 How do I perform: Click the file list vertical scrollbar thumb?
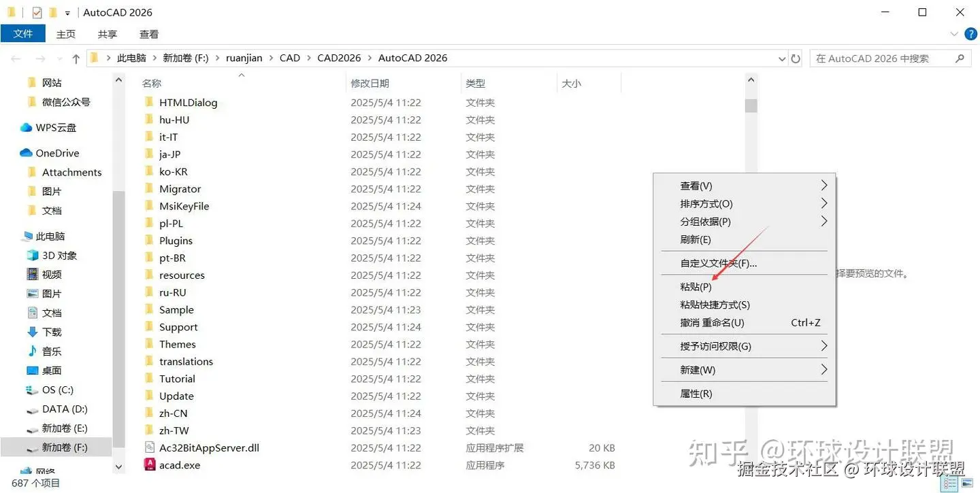pos(751,105)
